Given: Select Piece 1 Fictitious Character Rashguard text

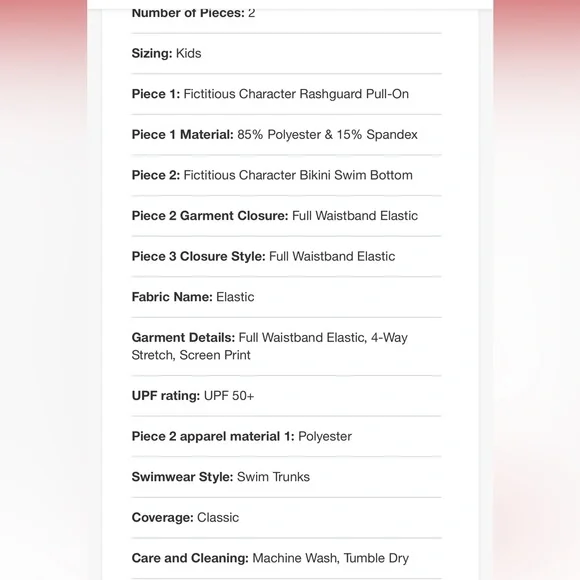Looking at the screenshot, I should (270, 94).
